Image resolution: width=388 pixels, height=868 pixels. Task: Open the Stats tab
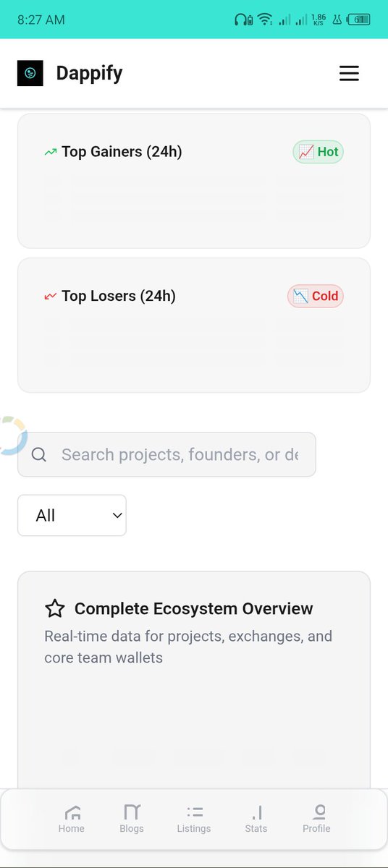pyautogui.click(x=256, y=819)
